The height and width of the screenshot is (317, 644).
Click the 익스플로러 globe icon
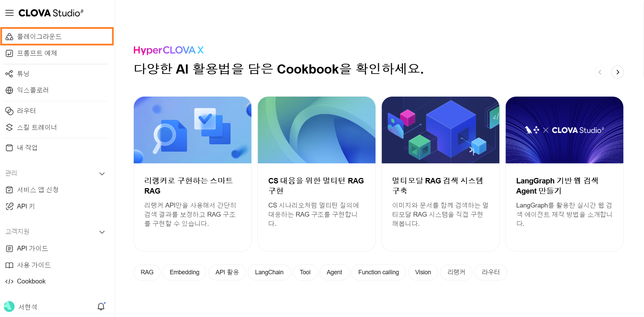[x=10, y=90]
